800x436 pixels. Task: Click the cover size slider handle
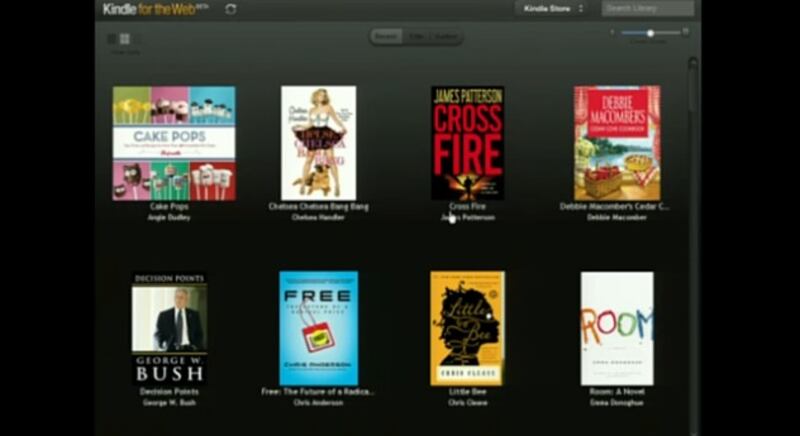(650, 33)
